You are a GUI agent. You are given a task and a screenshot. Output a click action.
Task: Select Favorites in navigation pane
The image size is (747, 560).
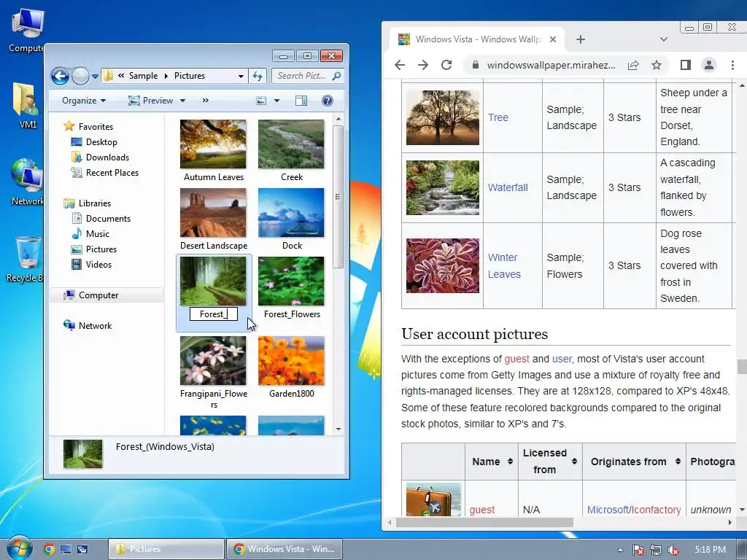click(88, 127)
